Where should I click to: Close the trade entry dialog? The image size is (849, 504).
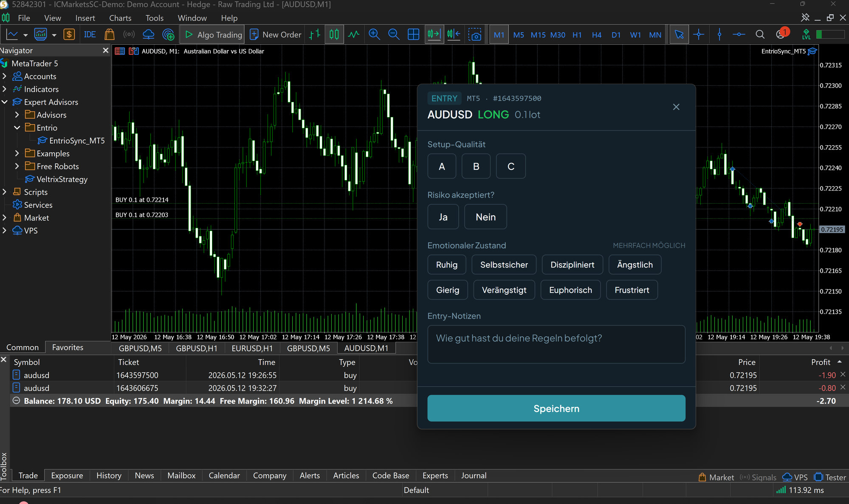coord(676,107)
